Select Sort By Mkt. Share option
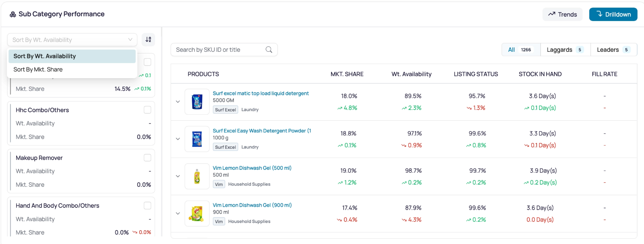Image resolution: width=644 pixels, height=244 pixels. [72, 70]
